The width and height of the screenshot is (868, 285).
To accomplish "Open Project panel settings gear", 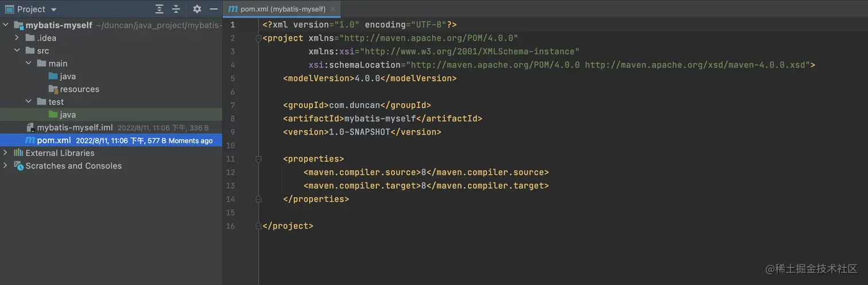I will (197, 9).
